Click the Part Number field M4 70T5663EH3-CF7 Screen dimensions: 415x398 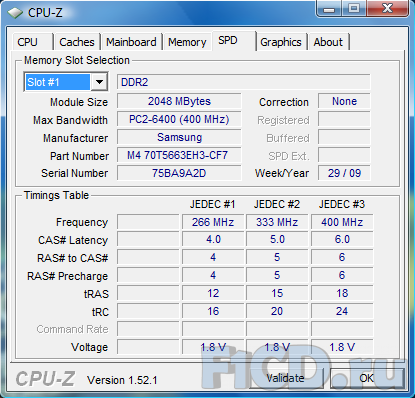(179, 155)
